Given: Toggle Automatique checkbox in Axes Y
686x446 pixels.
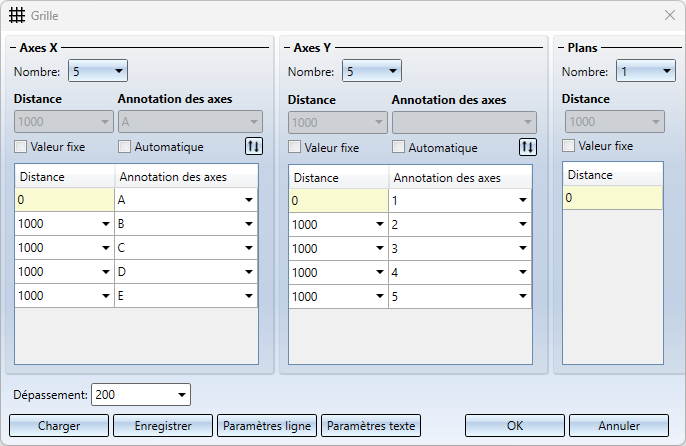Looking at the screenshot, I should (x=398, y=147).
